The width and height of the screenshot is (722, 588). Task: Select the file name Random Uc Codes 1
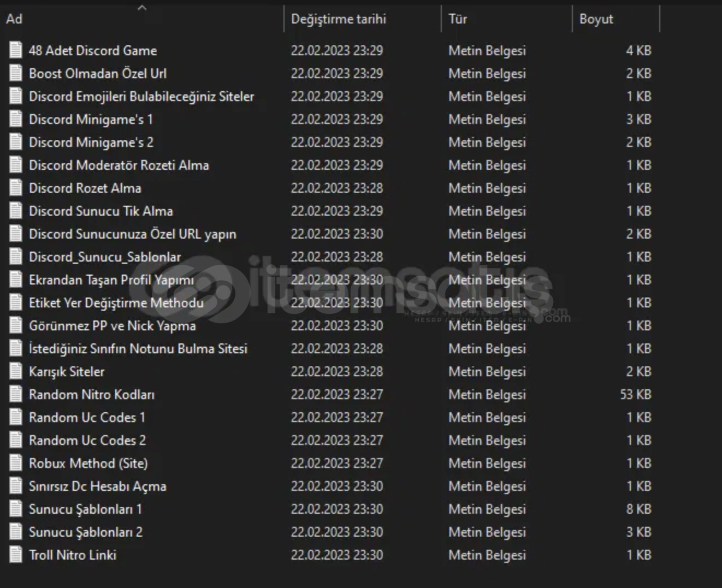87,417
